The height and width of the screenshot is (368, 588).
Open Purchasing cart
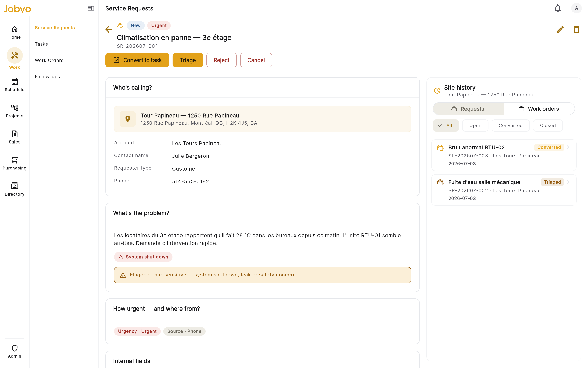(14, 163)
